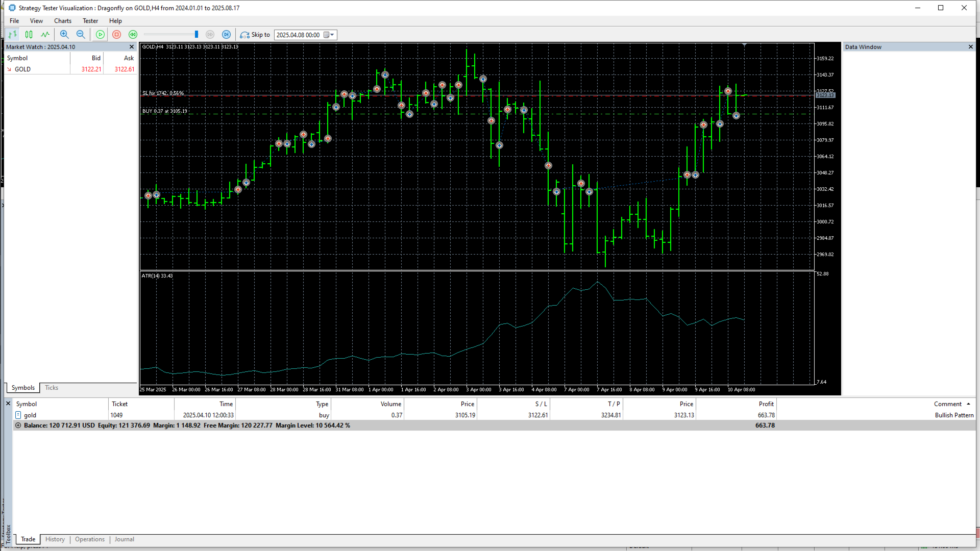
Task: Start the visual test playback
Action: (x=101, y=35)
